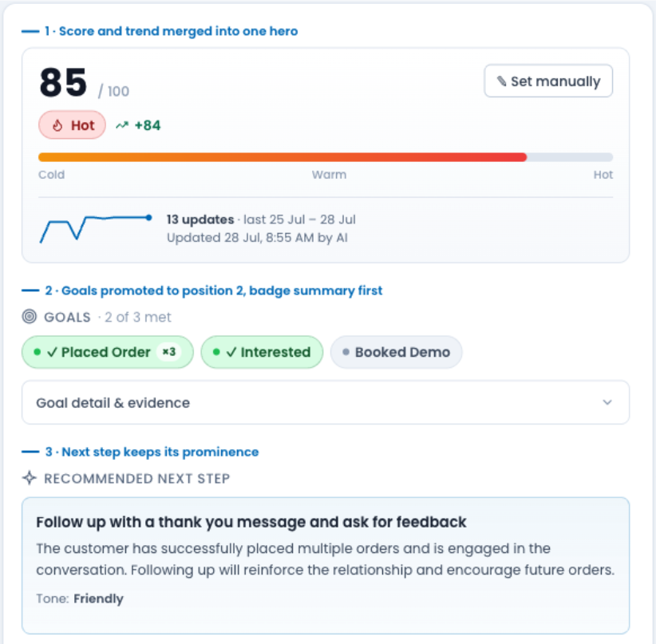Screen dimensions: 656x644
Task: Select the Placed Order goal badge
Action: click(x=108, y=352)
